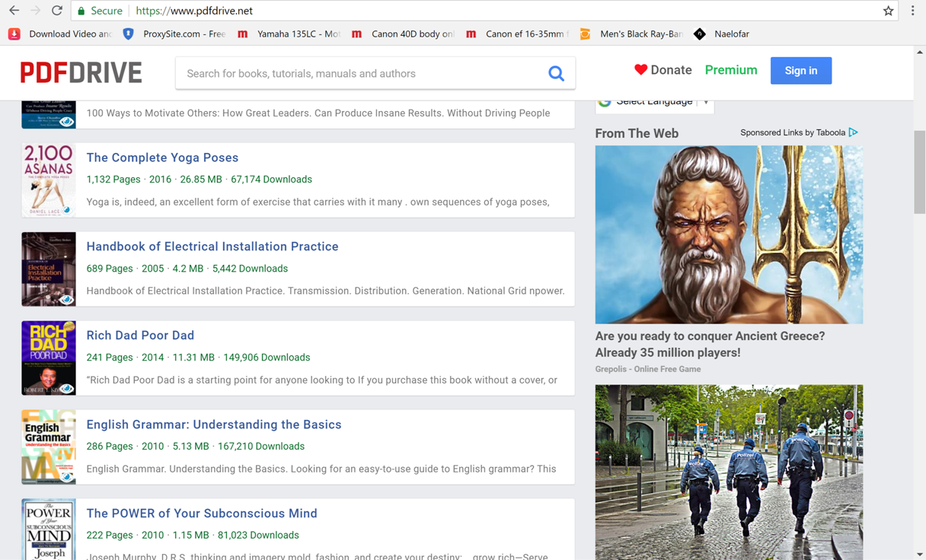This screenshot has height=560, width=926.
Task: Reload the page with the refresh icon
Action: point(57,11)
